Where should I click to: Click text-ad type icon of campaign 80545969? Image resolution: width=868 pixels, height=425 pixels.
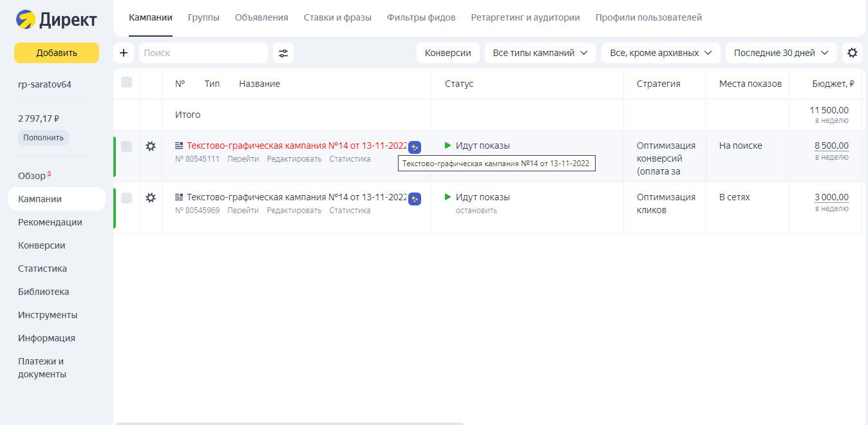179,197
